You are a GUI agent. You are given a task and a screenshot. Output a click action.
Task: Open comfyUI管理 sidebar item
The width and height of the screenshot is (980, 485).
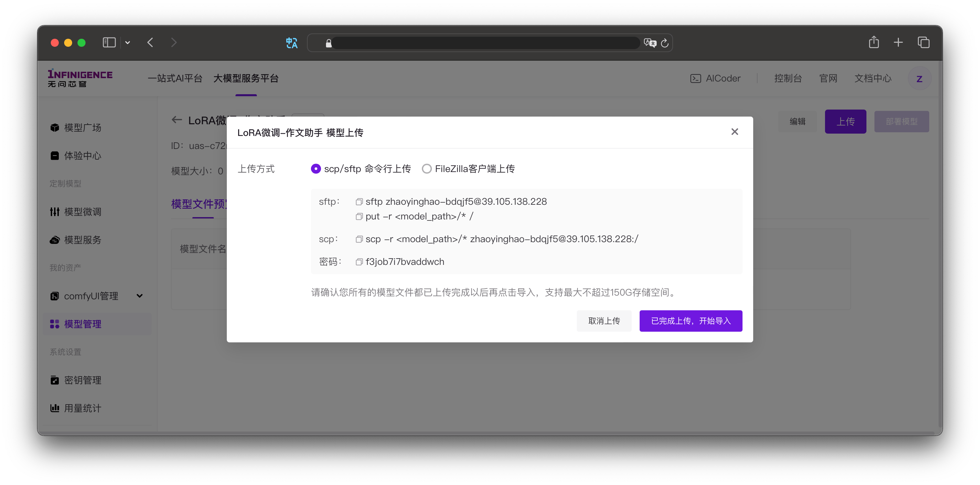click(98, 296)
